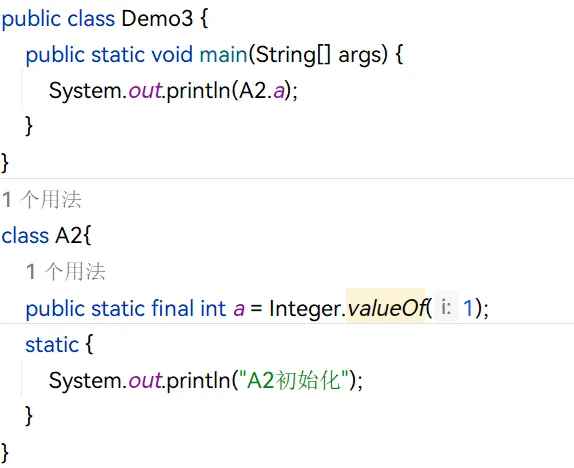Click the 'out' field in first println

click(145, 90)
